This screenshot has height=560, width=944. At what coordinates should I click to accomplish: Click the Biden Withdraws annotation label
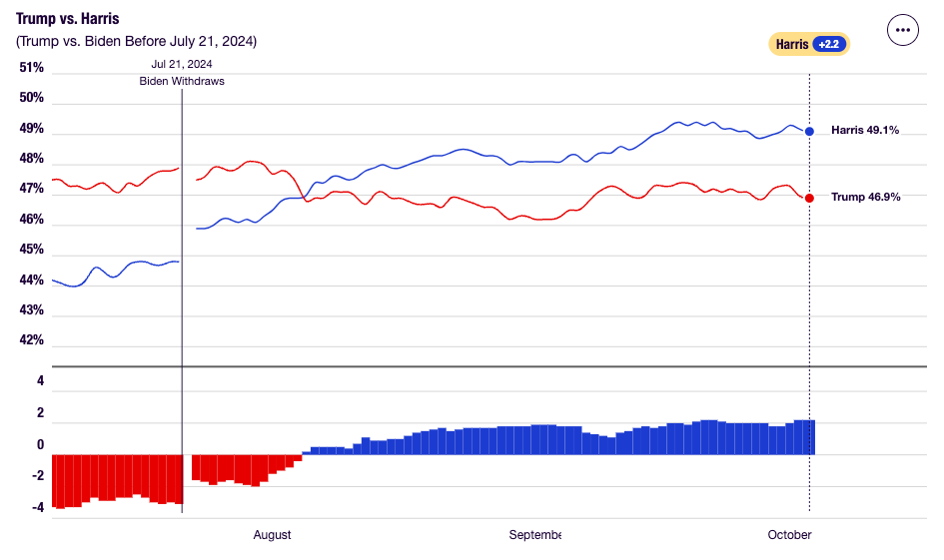coord(182,81)
